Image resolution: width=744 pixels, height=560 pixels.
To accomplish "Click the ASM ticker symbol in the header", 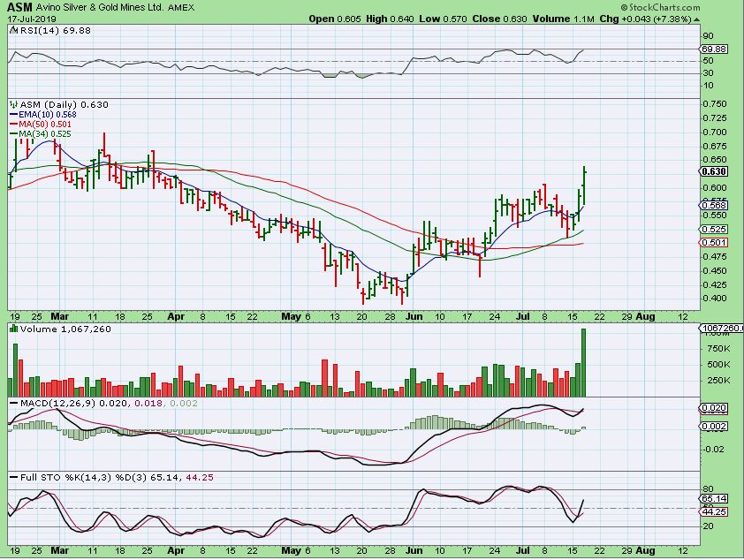I will 21,7.
